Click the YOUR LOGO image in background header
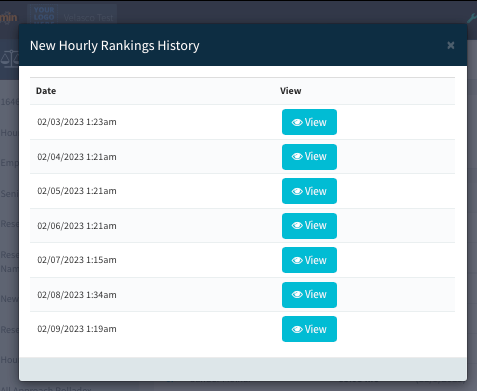477x391 pixels. click(x=44, y=14)
